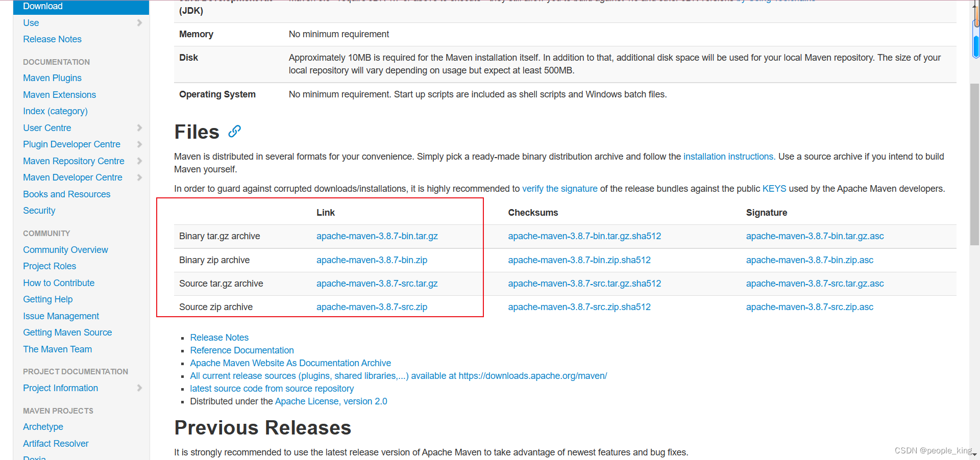This screenshot has height=460, width=980.
Task: Open Maven Extensions sidebar link
Action: click(x=59, y=95)
